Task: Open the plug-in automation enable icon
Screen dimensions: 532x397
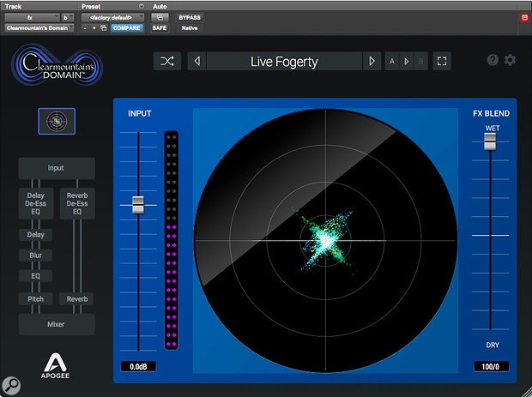Action: click(x=160, y=18)
